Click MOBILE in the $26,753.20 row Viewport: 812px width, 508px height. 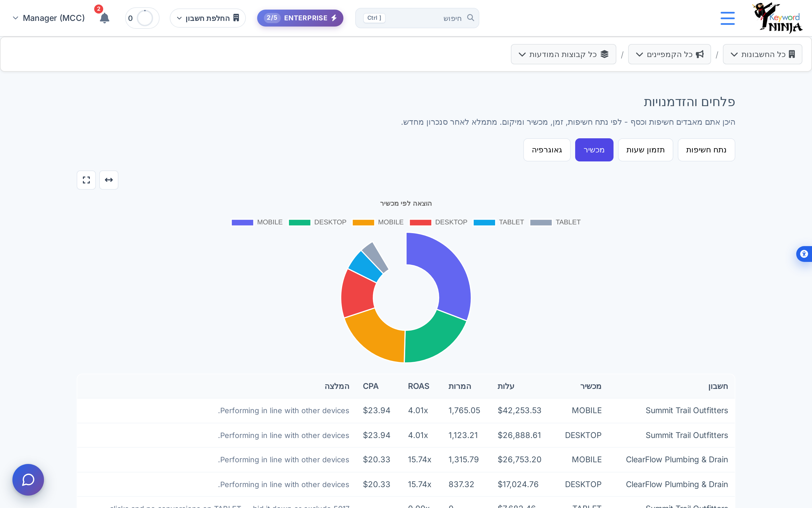587,460
